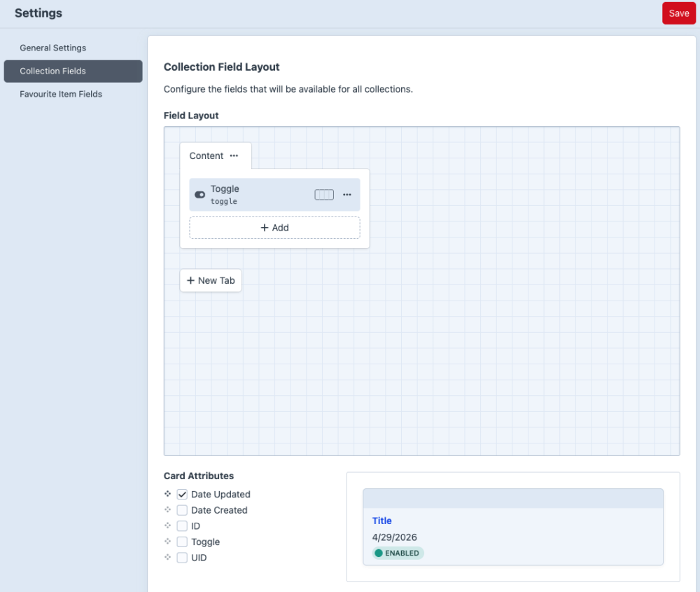Click the Settings page title
700x592 pixels.
click(x=38, y=13)
